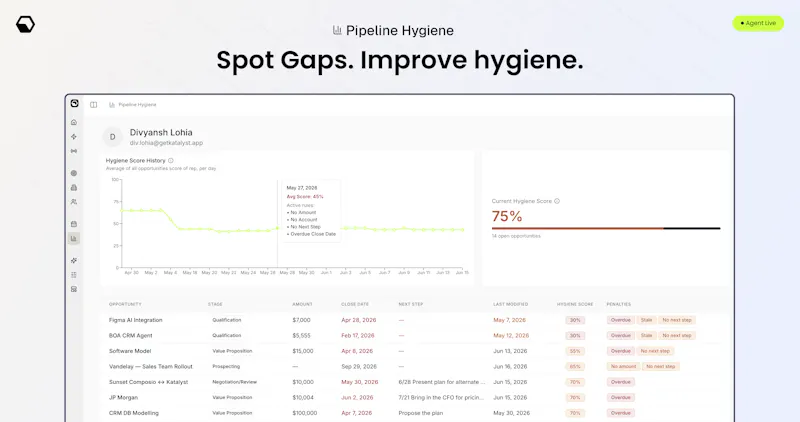Click the white hexagon logo top-left of page
Screen dimensions: 800x422
pyautogui.click(x=25, y=24)
